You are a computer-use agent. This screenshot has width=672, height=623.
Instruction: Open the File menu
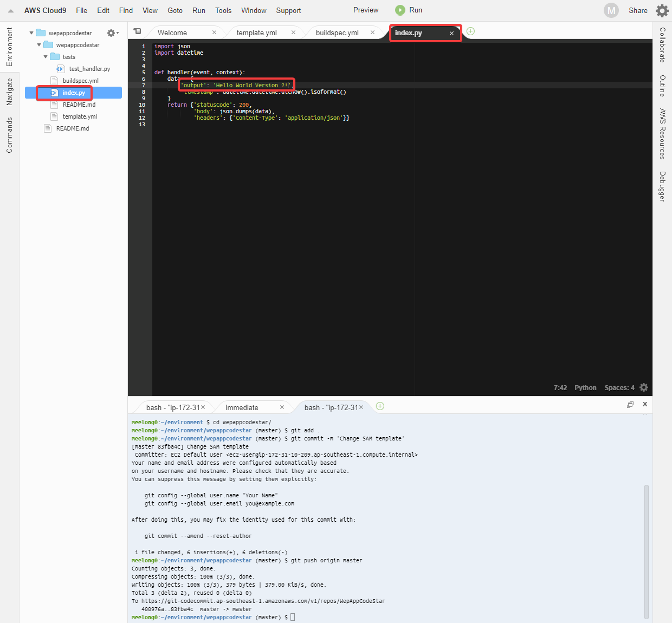point(82,10)
